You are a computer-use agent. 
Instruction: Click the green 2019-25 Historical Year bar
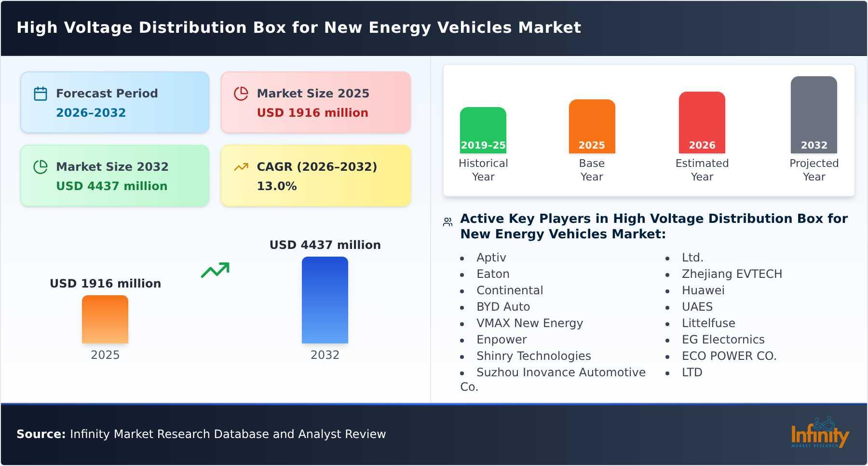click(x=483, y=130)
